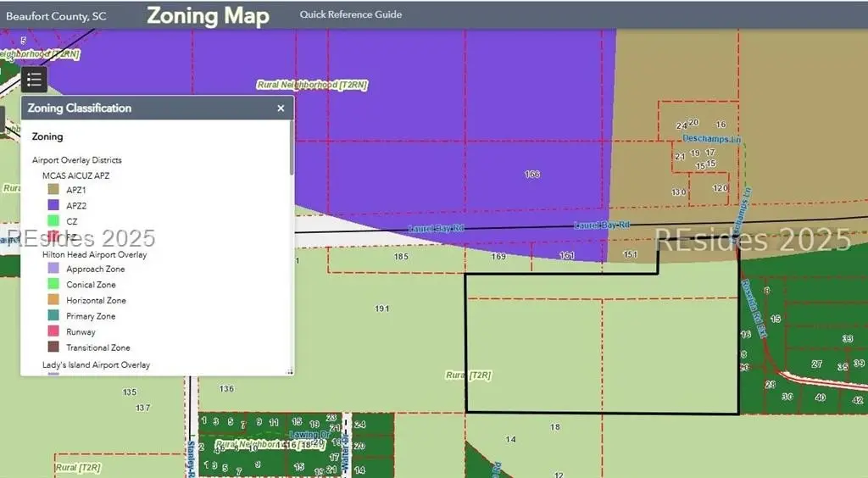Image resolution: width=868 pixels, height=478 pixels.
Task: Click the legend panel scrollbar thumb
Action: point(292,148)
